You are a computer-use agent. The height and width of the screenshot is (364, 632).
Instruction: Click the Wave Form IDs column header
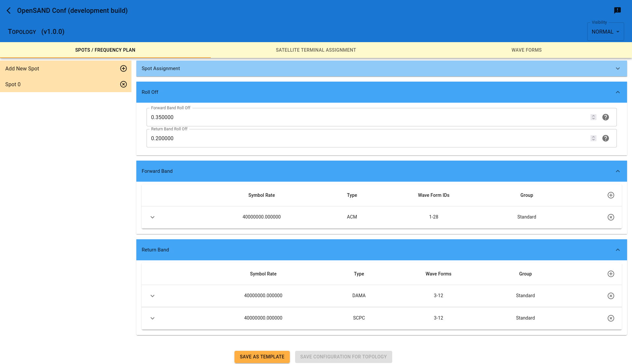click(x=434, y=195)
